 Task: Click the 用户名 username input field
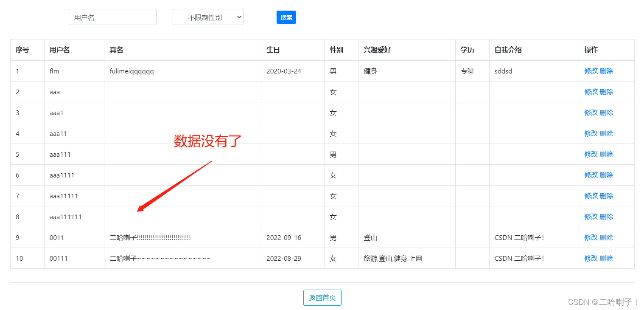pos(112,17)
